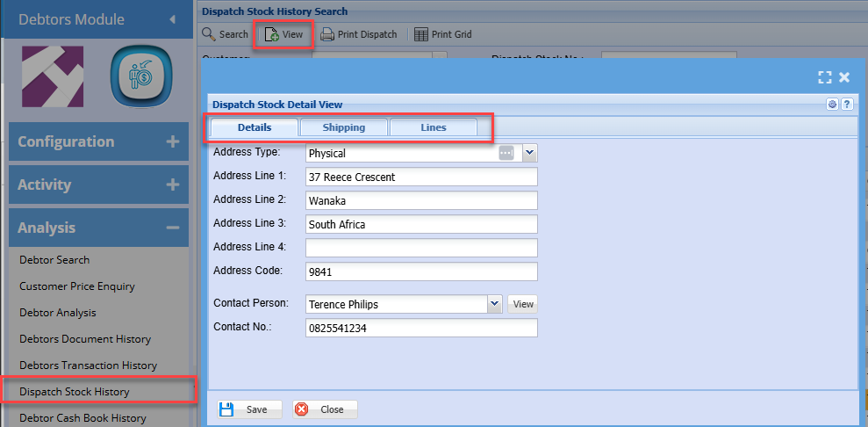868x427 pixels.
Task: Click the ellipsis button beside Address Type
Action: click(506, 153)
